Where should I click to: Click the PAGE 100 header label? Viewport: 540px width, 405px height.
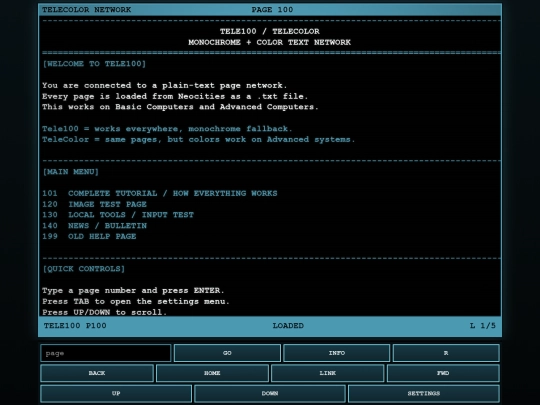click(272, 10)
